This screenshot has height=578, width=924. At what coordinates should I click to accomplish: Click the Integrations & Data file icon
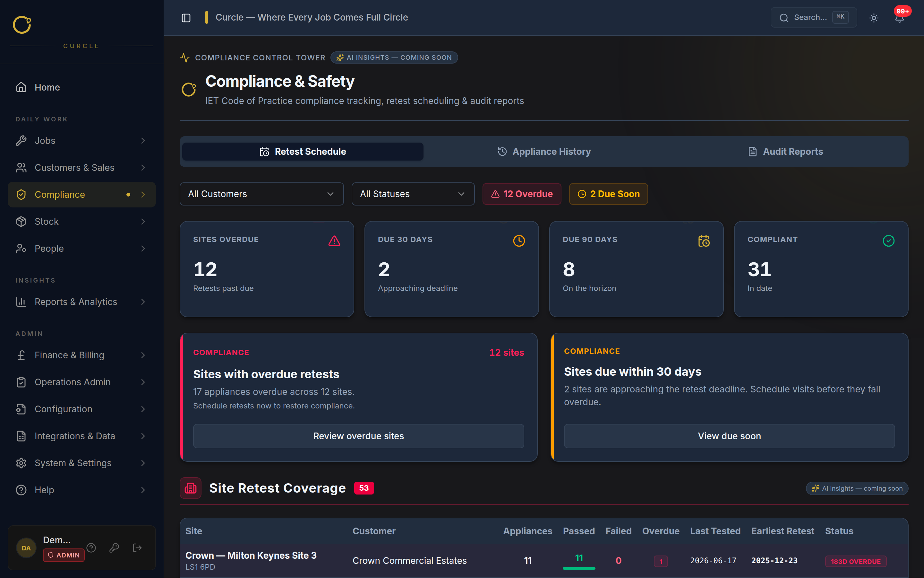[x=21, y=436]
